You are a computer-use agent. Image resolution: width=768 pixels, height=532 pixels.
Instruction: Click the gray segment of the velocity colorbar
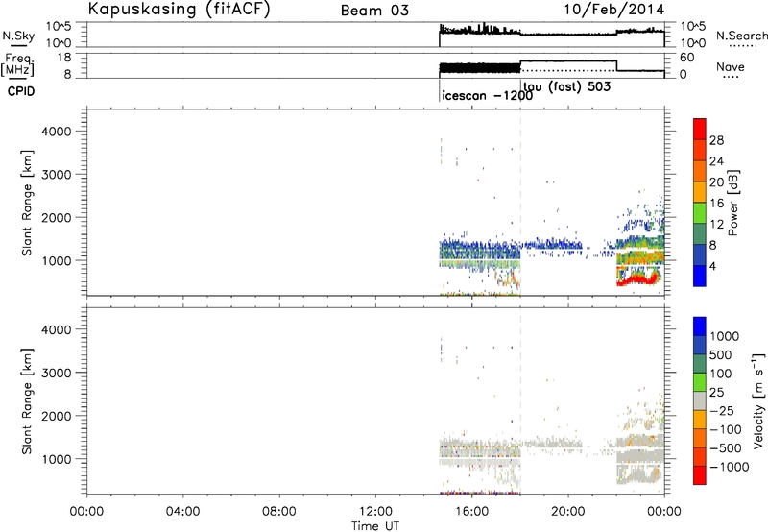tap(700, 400)
